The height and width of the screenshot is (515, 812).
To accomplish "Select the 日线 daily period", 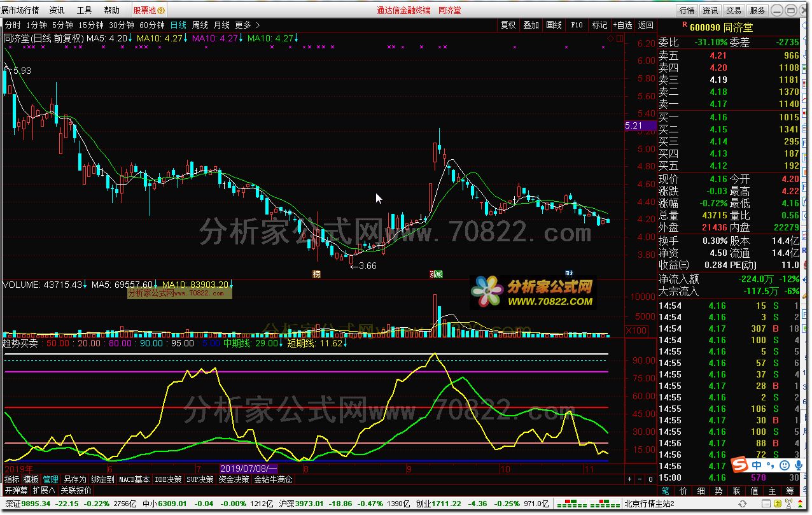I will click(x=178, y=25).
